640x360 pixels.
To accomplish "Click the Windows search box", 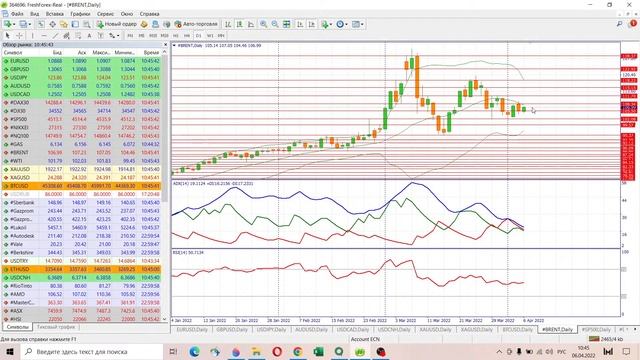I will (92, 351).
